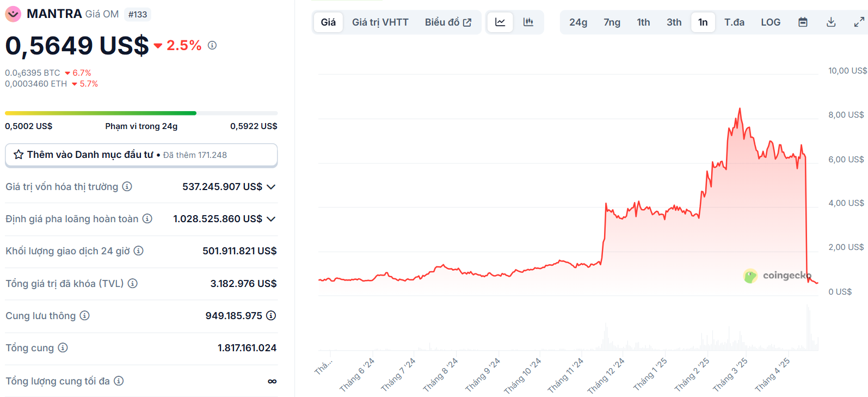Toggle the LOG scale option

[x=771, y=22]
